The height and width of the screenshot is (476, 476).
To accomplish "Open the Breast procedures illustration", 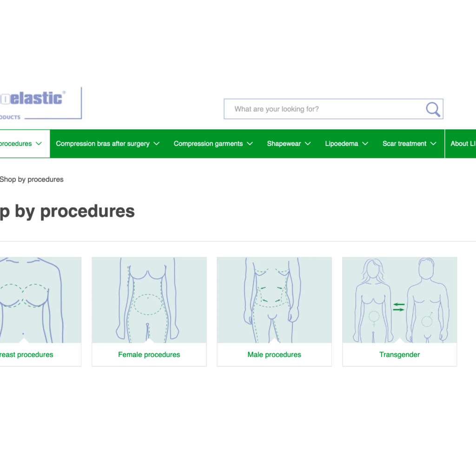I will coord(40,300).
